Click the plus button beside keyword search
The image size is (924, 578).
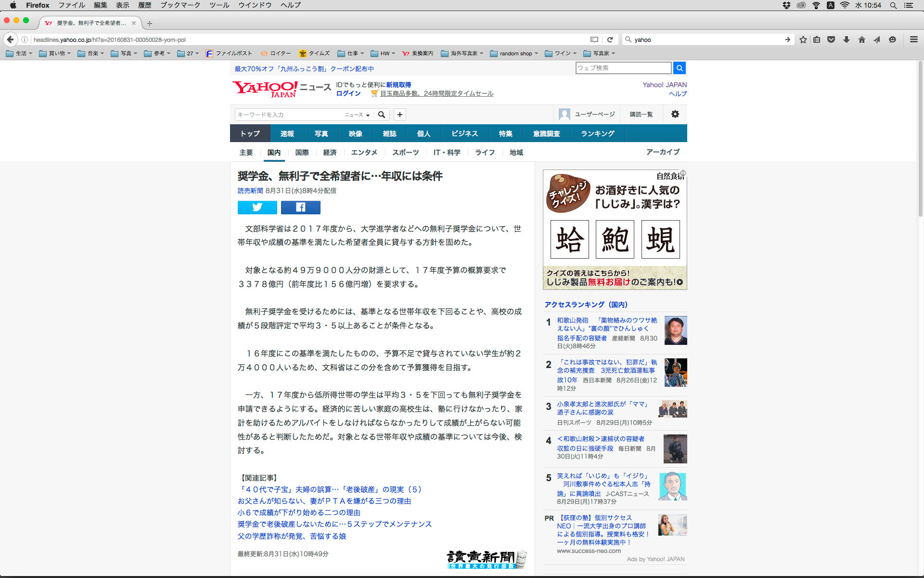pos(399,115)
